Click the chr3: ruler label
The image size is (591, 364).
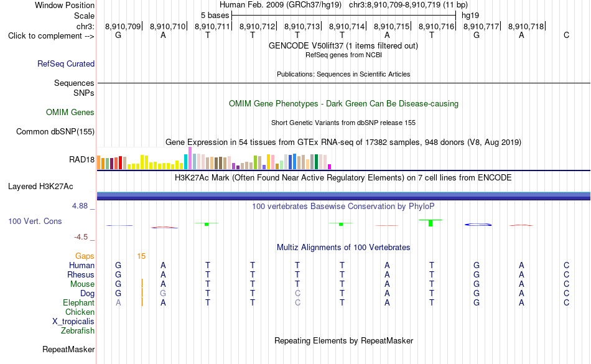click(85, 26)
